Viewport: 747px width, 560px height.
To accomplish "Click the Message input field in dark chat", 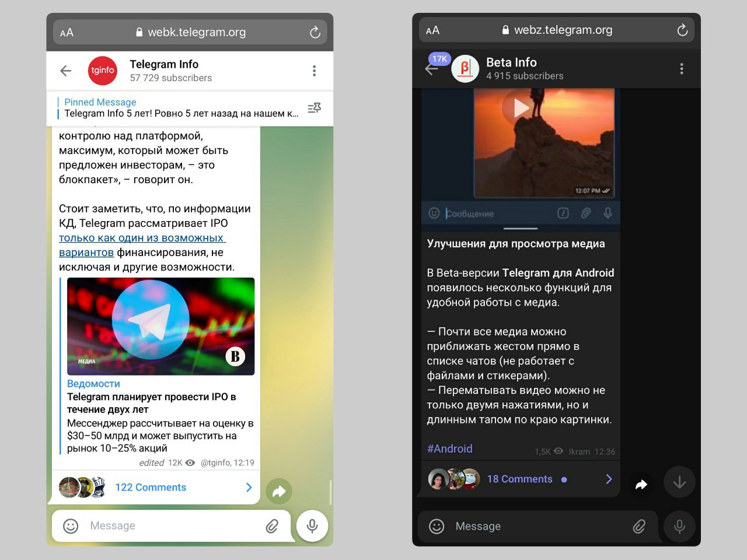I will 537,526.
